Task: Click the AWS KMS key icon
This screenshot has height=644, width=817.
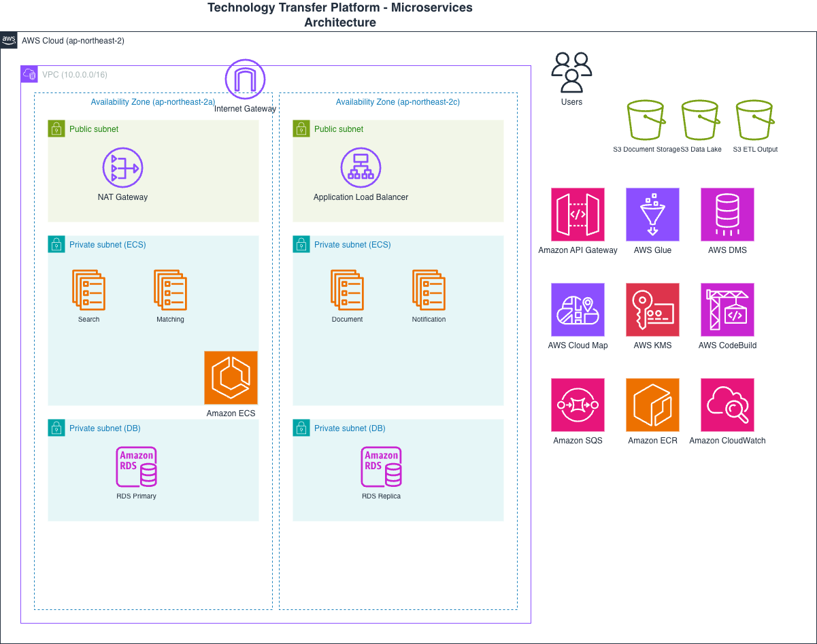Action: coord(652,310)
